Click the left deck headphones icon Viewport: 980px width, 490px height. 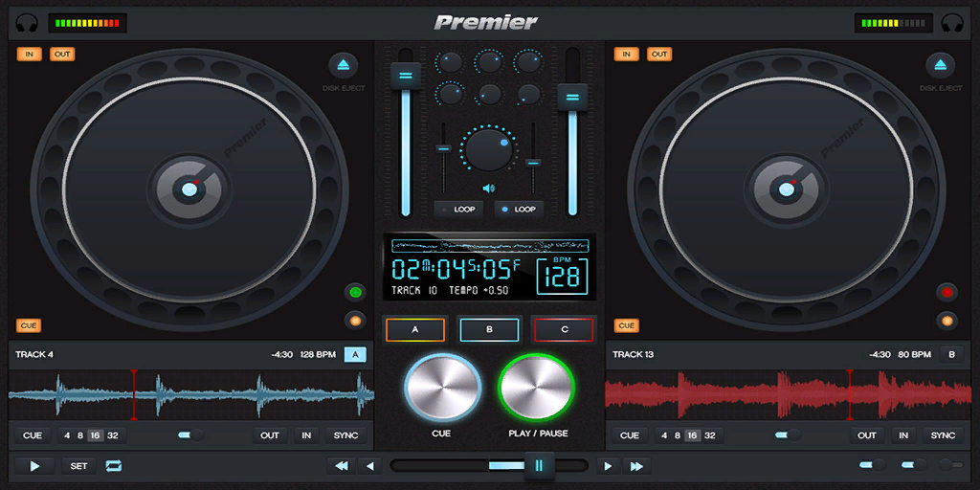pyautogui.click(x=27, y=24)
